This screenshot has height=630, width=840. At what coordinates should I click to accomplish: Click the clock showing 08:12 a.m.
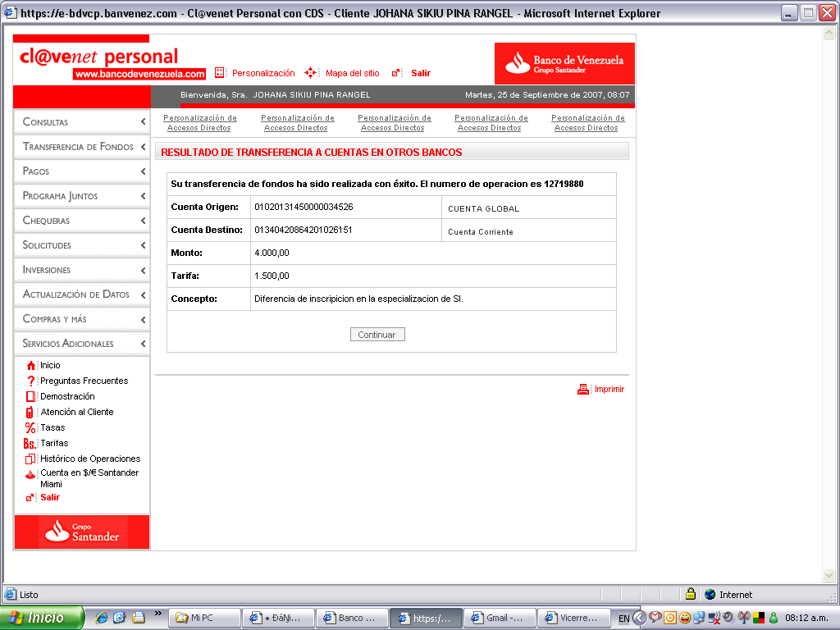pyautogui.click(x=806, y=618)
